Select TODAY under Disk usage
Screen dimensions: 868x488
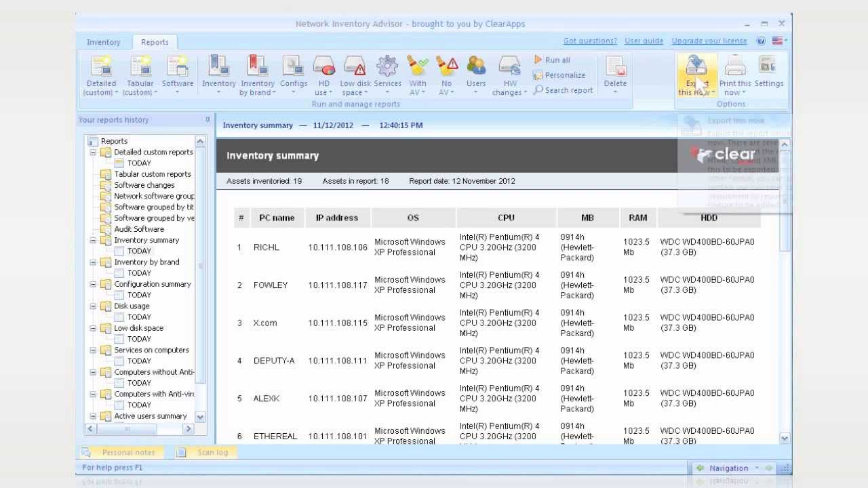[139, 317]
